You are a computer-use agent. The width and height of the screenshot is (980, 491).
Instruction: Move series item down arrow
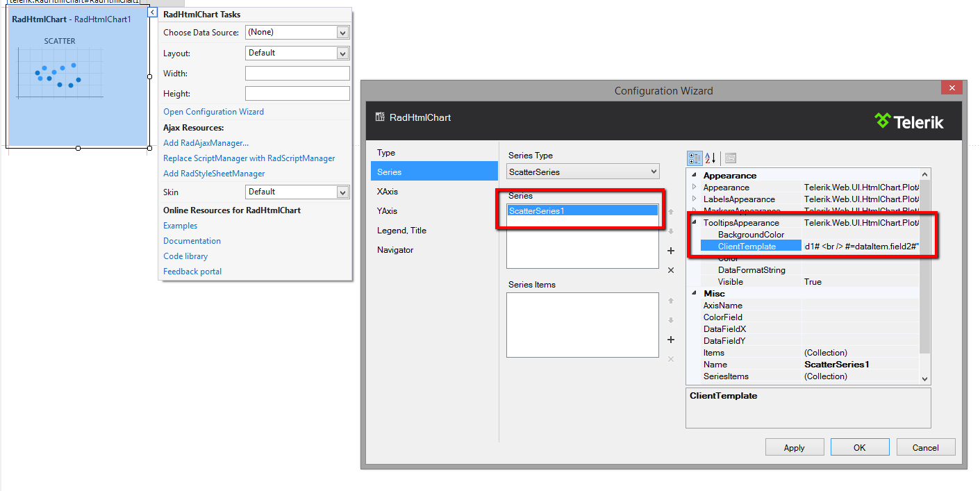point(671,320)
